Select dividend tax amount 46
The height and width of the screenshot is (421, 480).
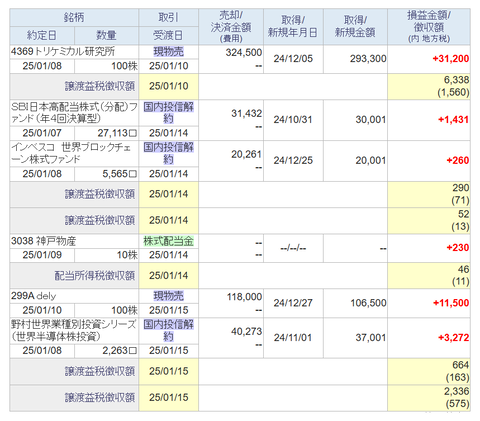[x=463, y=269]
